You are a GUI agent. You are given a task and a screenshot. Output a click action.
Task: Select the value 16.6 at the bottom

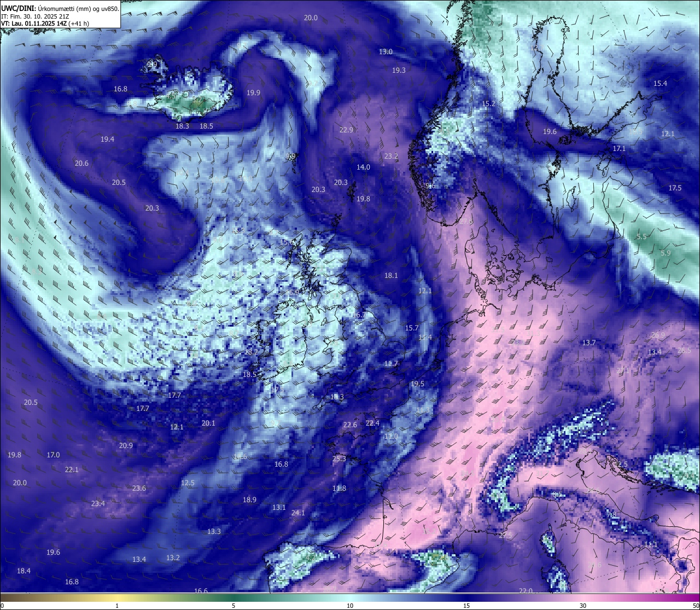click(x=201, y=591)
